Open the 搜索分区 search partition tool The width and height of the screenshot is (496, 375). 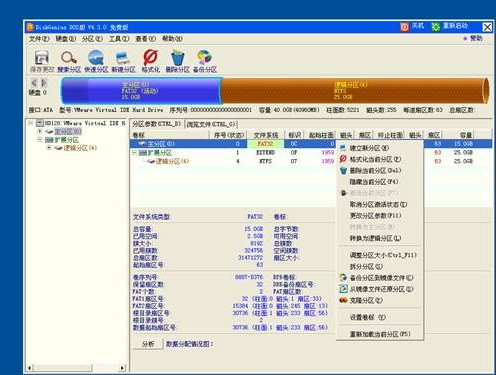(69, 58)
